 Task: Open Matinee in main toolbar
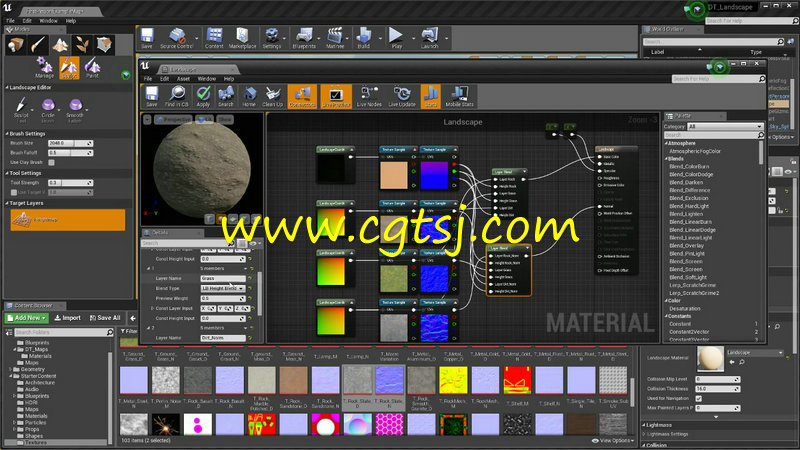(335, 38)
